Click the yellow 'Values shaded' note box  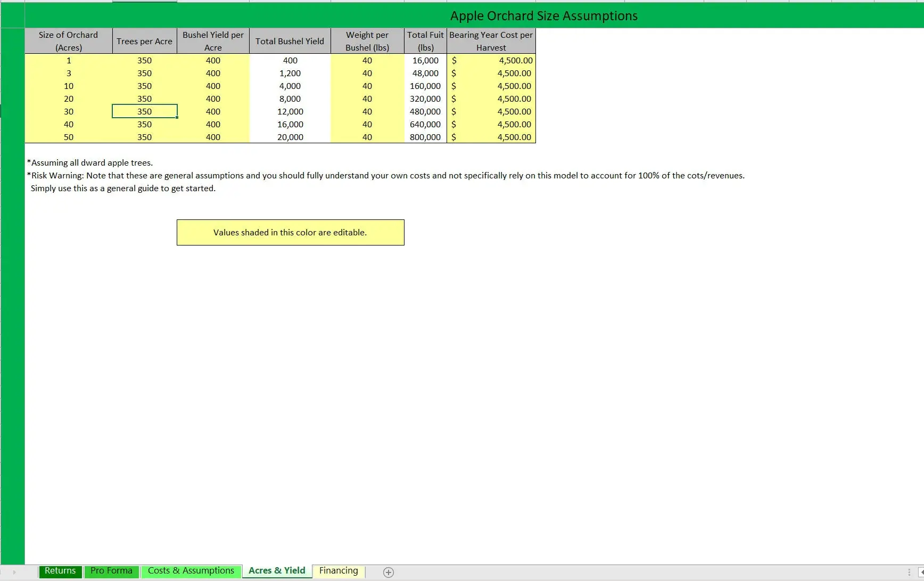290,232
